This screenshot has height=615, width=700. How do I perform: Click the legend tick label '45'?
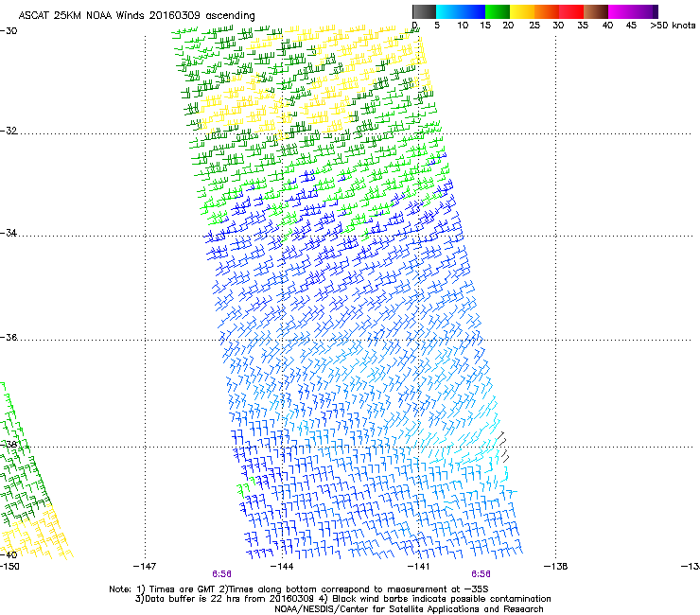click(631, 26)
